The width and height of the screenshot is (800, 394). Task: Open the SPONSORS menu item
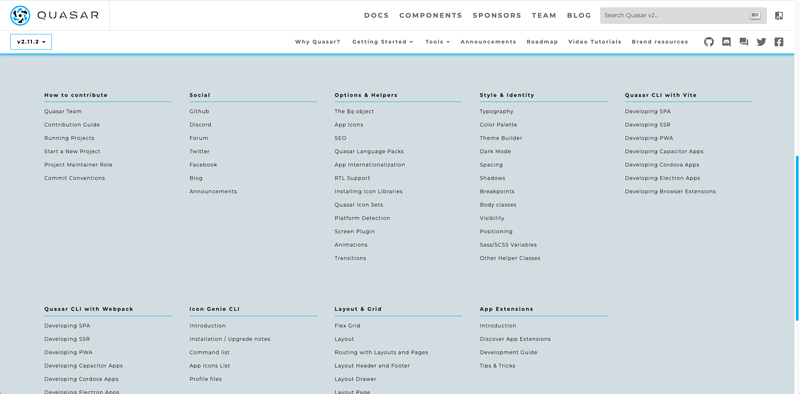497,16
